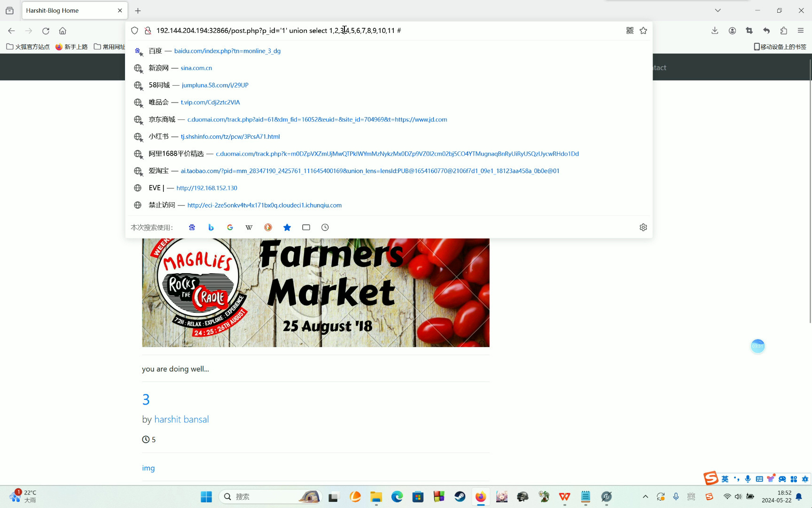Image resolution: width=812 pixels, height=508 pixels.
Task: Take a screenshot with the crop tool icon
Action: tap(749, 30)
